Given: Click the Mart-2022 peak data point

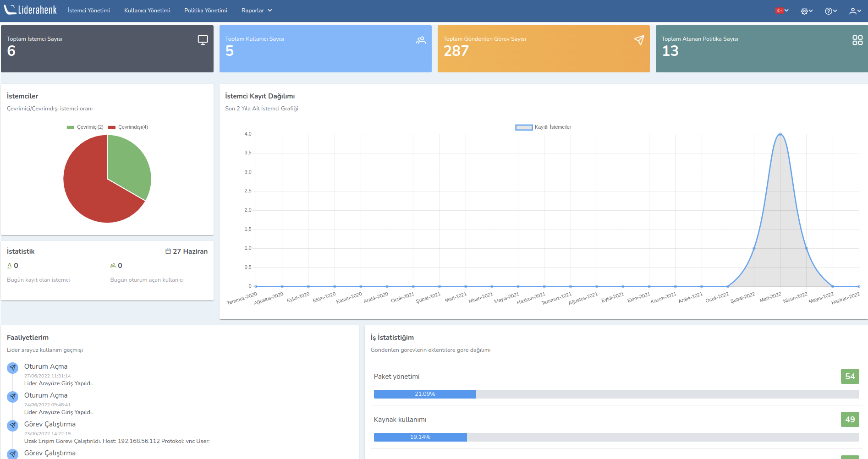Looking at the screenshot, I should [780, 134].
